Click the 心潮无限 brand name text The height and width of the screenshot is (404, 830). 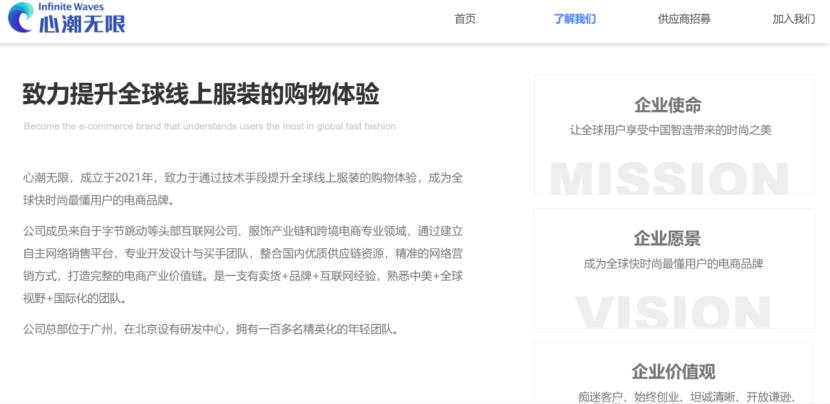(82, 25)
